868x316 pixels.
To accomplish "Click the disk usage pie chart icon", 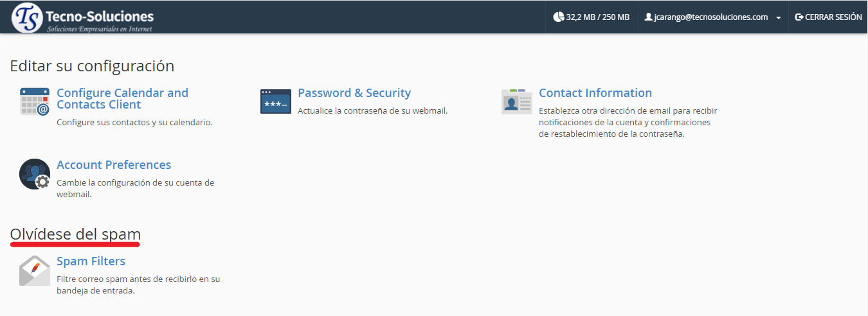I will 558,17.
